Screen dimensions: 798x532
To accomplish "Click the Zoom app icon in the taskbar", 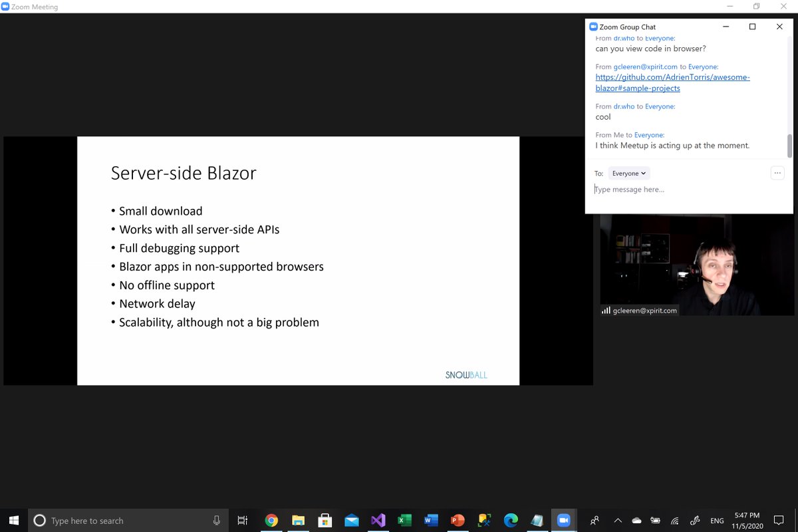I will click(x=564, y=521).
